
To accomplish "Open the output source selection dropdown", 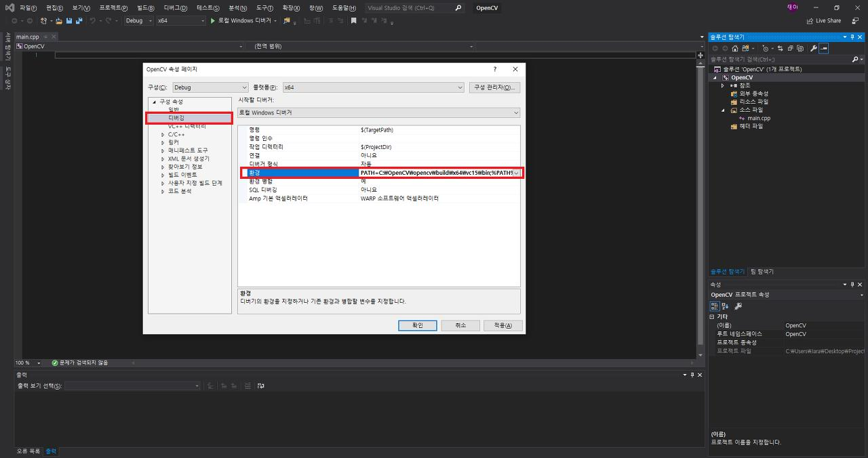I will click(132, 386).
